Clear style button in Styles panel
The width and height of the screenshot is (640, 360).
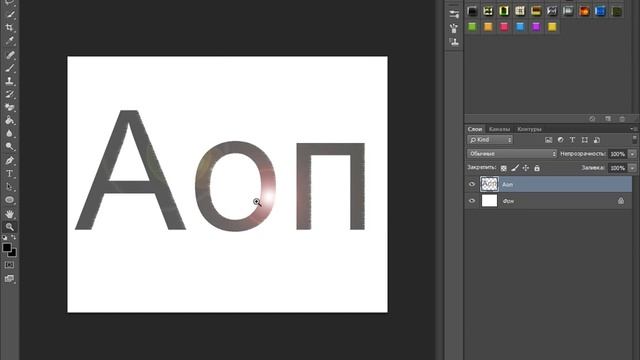[592, 119]
